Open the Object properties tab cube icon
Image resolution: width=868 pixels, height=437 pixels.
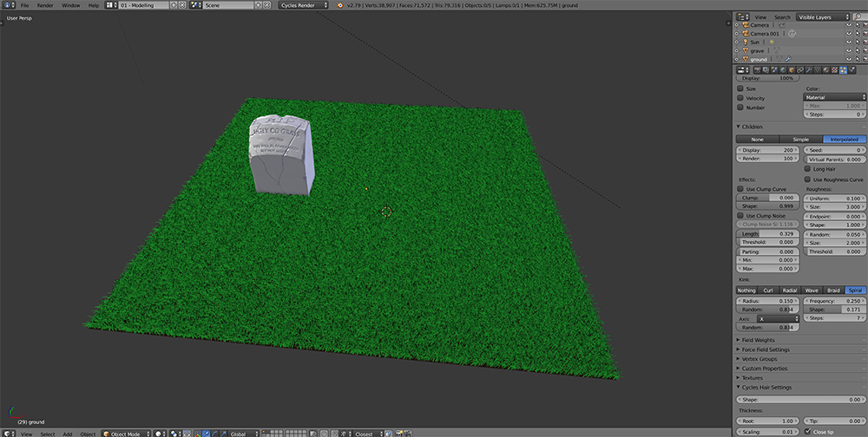pyautogui.click(x=792, y=70)
